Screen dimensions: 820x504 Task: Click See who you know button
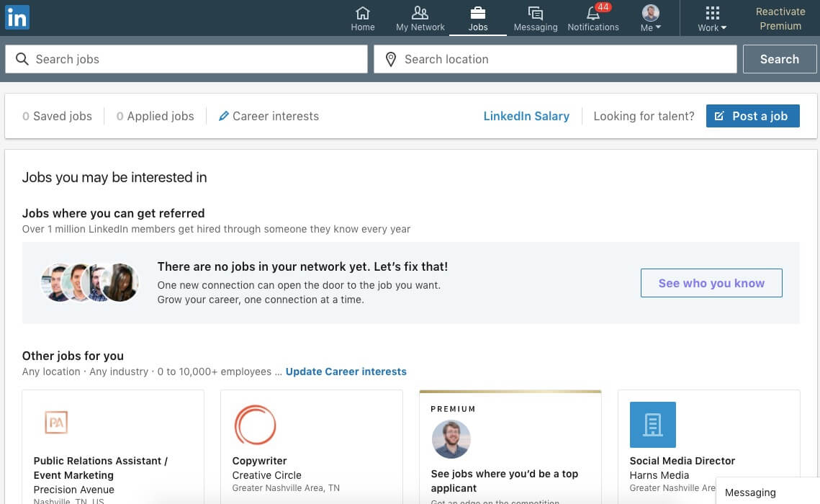711,283
